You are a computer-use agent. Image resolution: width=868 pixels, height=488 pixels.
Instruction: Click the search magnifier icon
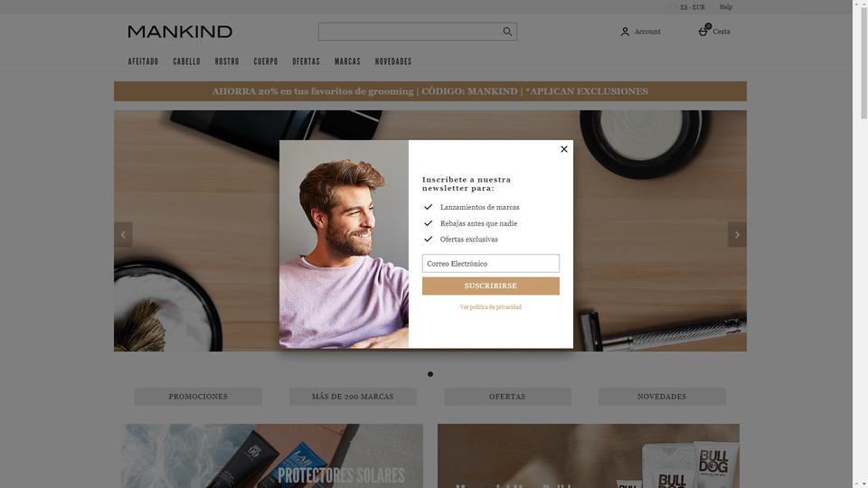[x=507, y=32]
